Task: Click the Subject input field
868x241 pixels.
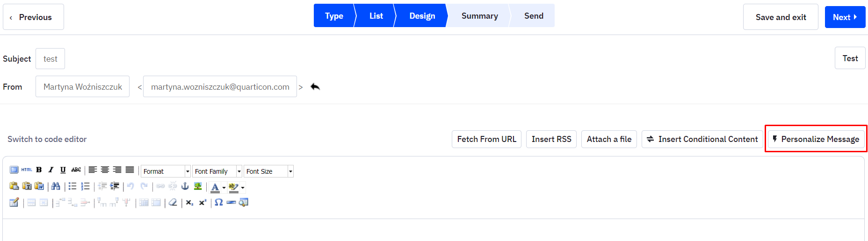Action: pos(51,59)
